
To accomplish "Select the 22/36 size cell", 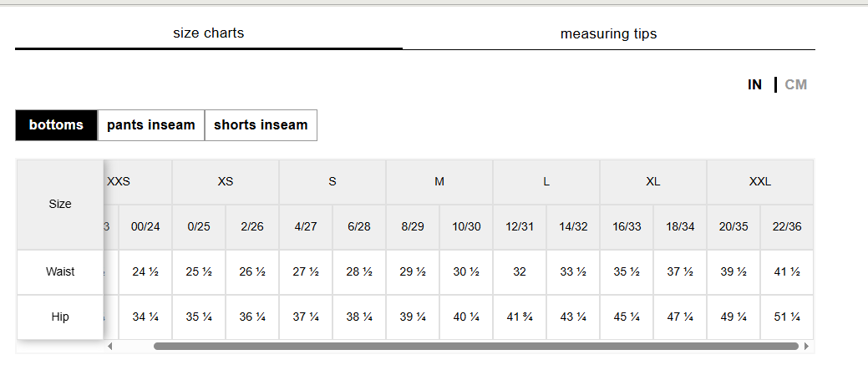I will click(x=787, y=227).
